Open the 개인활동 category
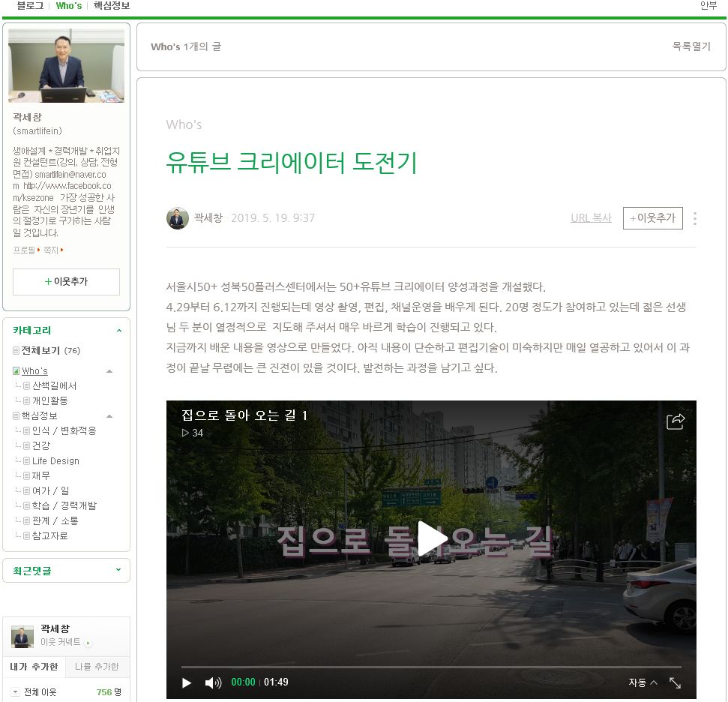The image size is (728, 702). point(50,400)
